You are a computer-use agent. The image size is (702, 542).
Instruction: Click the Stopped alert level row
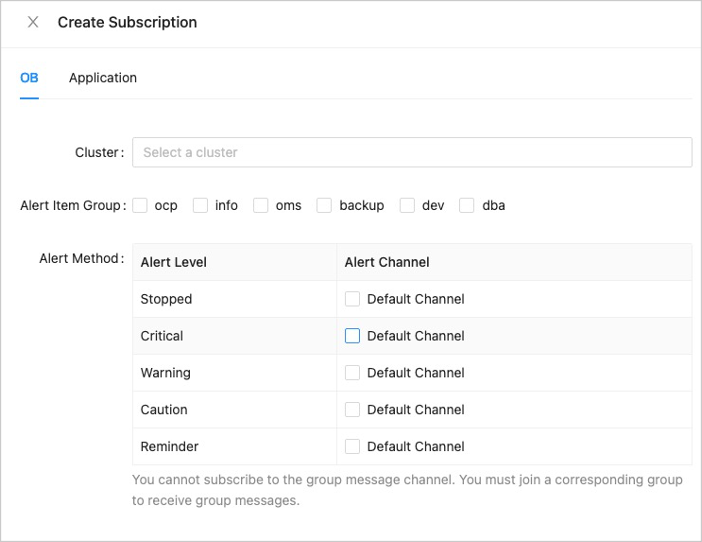166,299
